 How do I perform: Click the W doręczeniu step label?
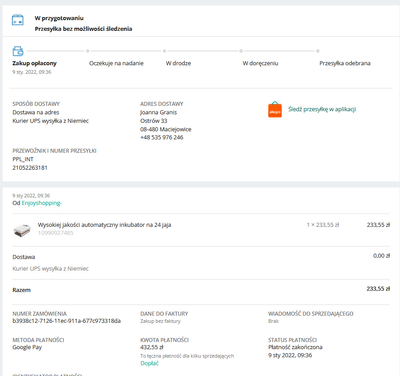(x=260, y=63)
